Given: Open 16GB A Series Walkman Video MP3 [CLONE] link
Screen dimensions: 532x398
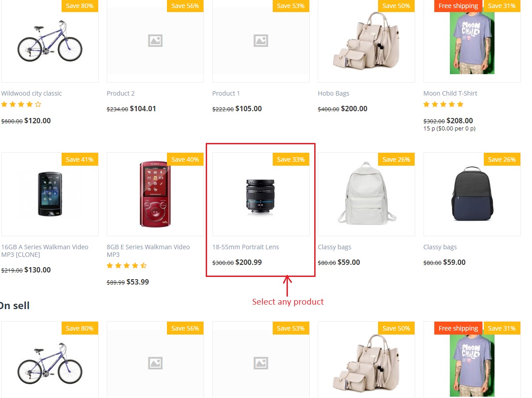Looking at the screenshot, I should pyautogui.click(x=45, y=251).
